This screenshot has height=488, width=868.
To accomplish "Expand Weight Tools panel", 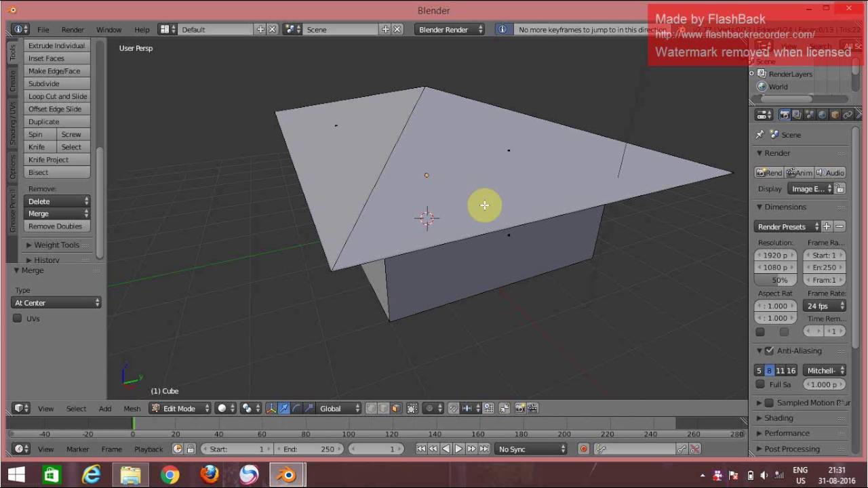I will [57, 245].
